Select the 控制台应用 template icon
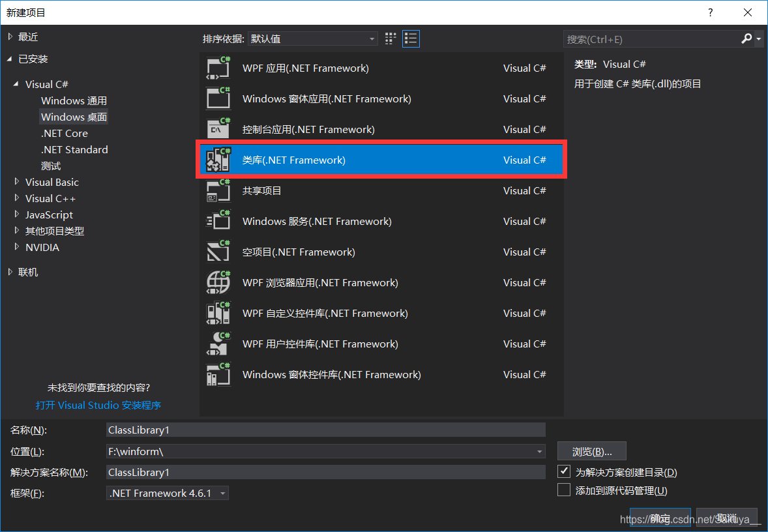 218,129
